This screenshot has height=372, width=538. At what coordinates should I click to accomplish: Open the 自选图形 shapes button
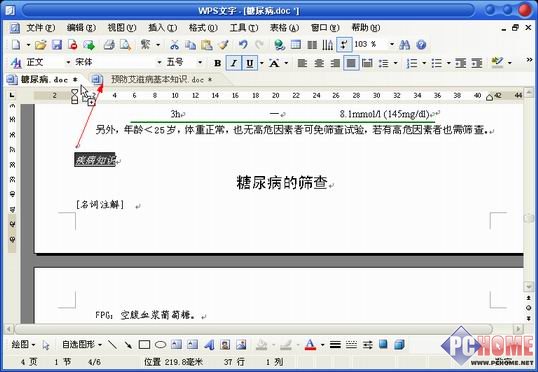82,344
